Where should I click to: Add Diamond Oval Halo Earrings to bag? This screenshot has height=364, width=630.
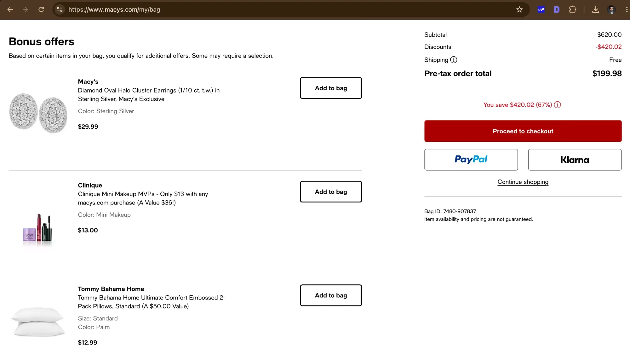coord(331,88)
